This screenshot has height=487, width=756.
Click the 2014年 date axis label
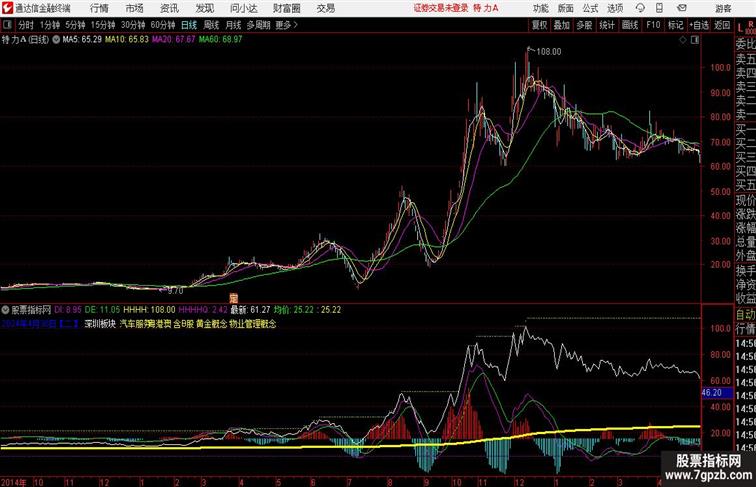pos(14,482)
